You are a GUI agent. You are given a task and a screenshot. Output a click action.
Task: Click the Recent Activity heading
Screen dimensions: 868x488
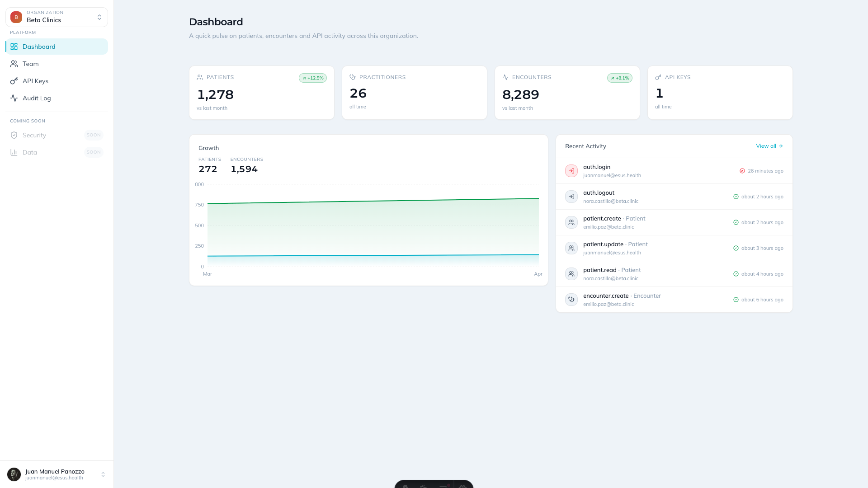tap(585, 146)
